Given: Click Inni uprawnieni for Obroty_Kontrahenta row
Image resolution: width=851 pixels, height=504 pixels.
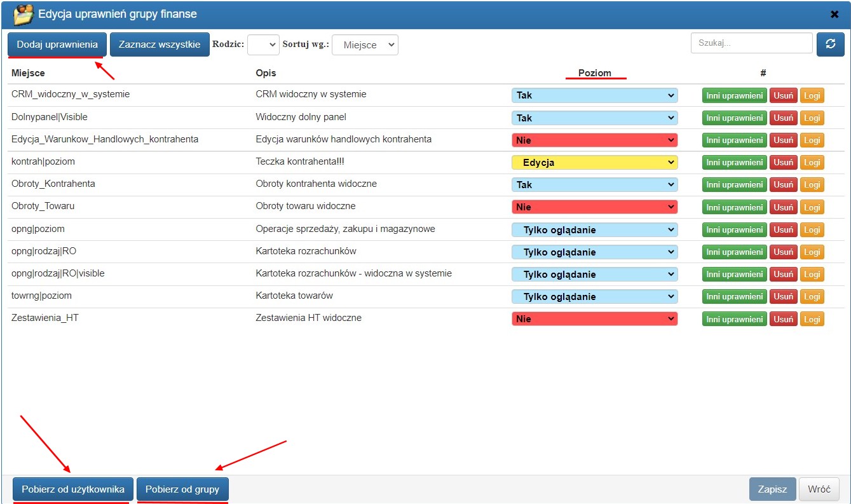Looking at the screenshot, I should click(x=734, y=185).
